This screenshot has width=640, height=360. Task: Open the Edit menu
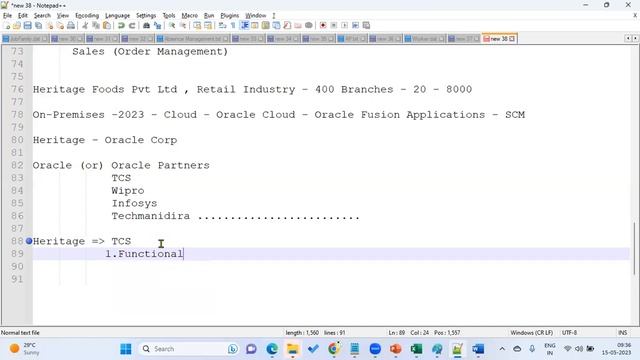tap(23, 16)
